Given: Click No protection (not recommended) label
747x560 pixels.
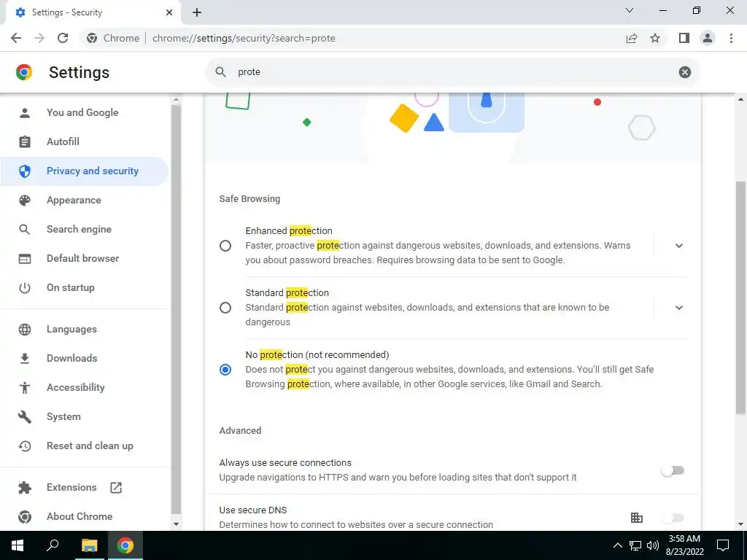Looking at the screenshot, I should (317, 355).
